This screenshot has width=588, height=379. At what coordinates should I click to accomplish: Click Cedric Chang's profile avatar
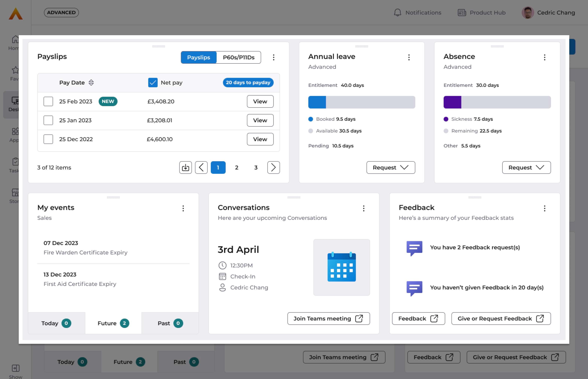pos(528,13)
